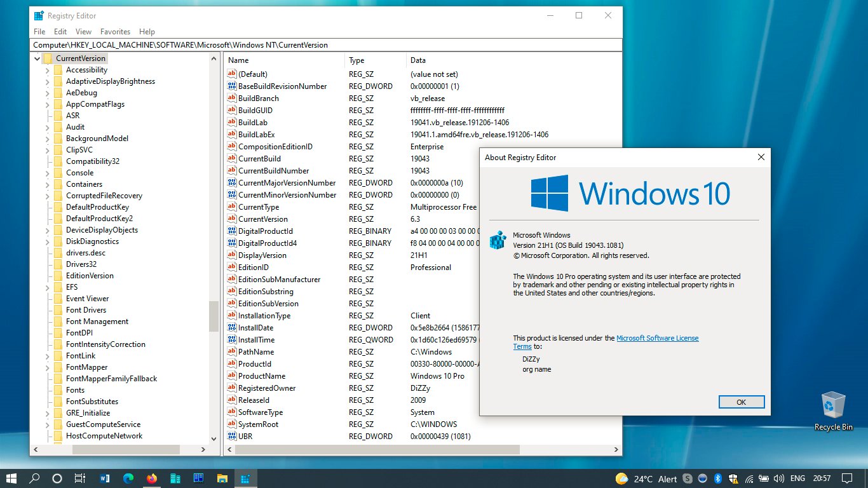Click the registry path address bar

pos(326,45)
